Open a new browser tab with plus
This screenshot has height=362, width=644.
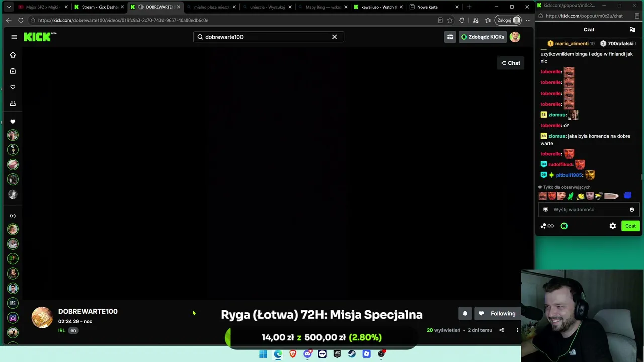(x=469, y=7)
